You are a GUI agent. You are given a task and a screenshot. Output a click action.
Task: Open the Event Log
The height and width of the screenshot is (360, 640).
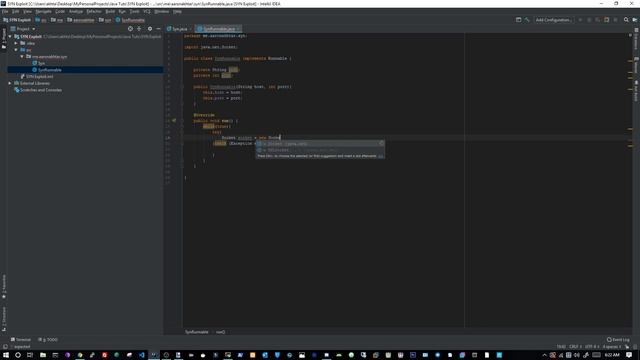tap(618, 340)
